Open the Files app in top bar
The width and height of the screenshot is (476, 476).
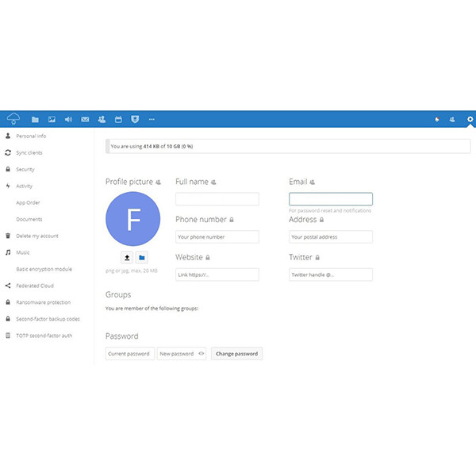coord(35,120)
